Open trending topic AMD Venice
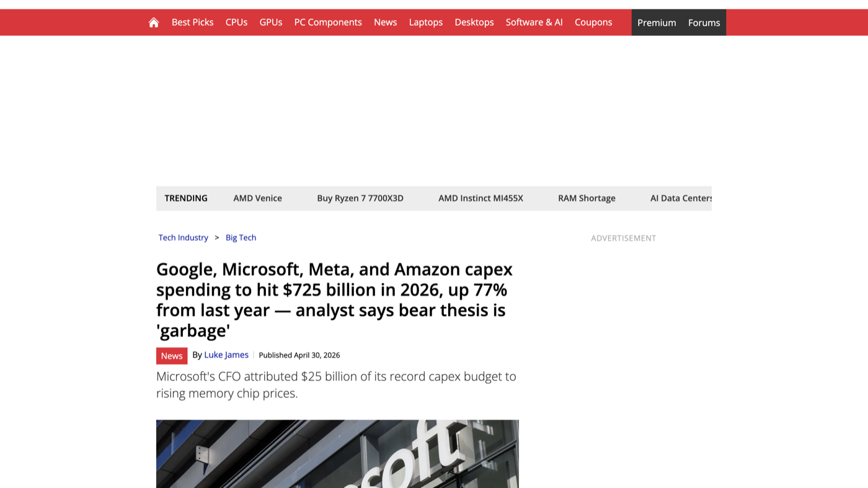Image resolution: width=868 pixels, height=488 pixels. [258, 198]
